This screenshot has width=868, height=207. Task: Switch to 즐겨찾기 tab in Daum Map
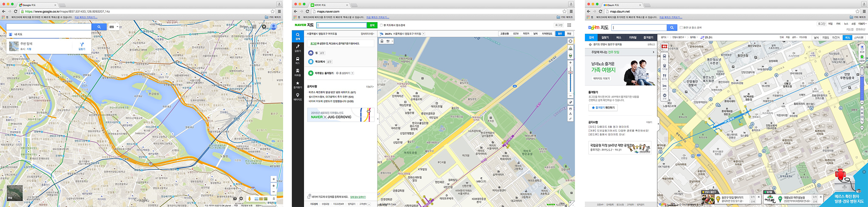[x=648, y=37]
